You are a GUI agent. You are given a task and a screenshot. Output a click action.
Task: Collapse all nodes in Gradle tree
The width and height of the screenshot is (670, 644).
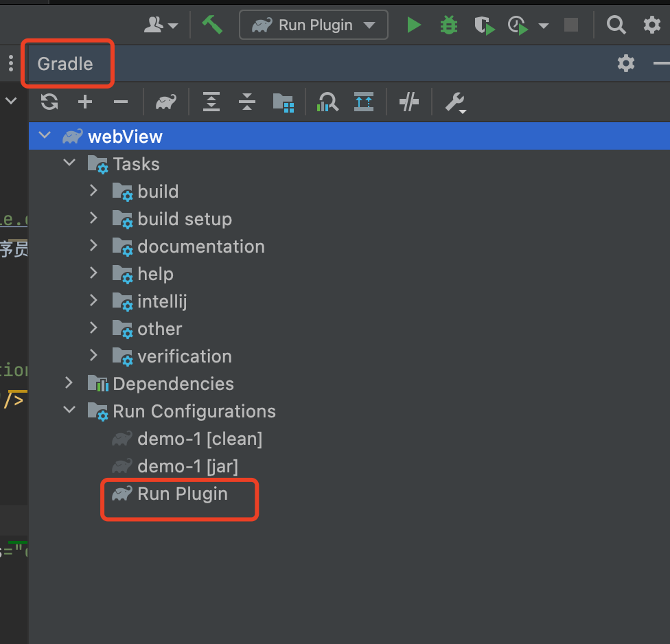point(247,102)
